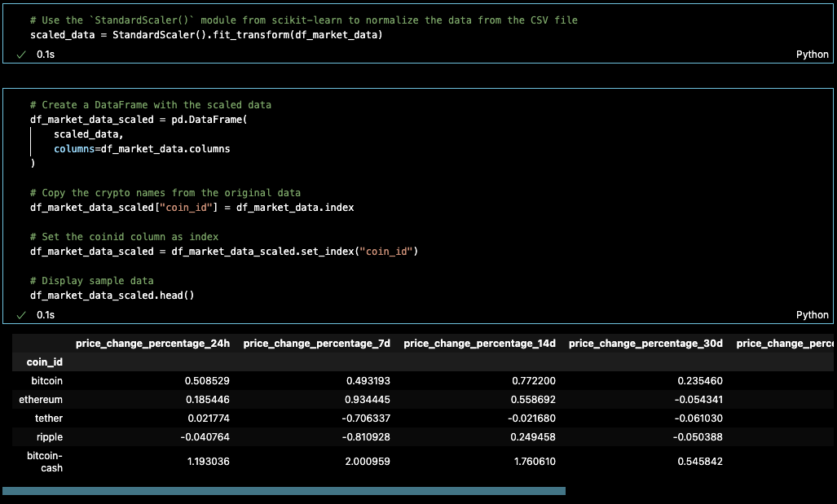837x504 pixels.
Task: Click the coin_id index label
Action: tap(46, 362)
